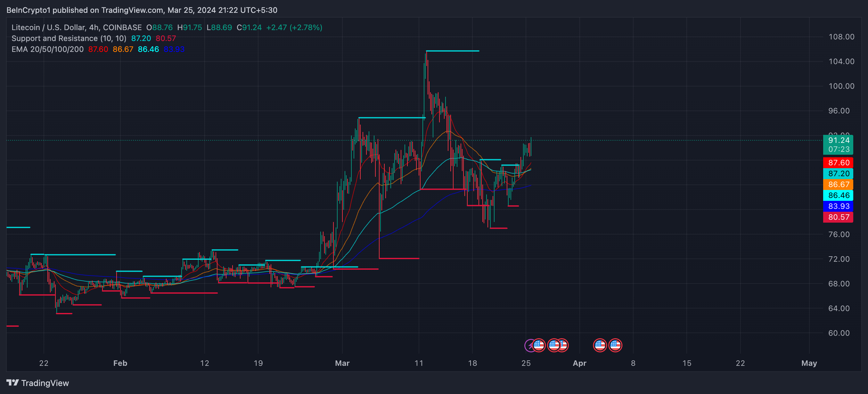Click the Apr label on time axis
Viewport: 868px width, 394px height.
579,363
